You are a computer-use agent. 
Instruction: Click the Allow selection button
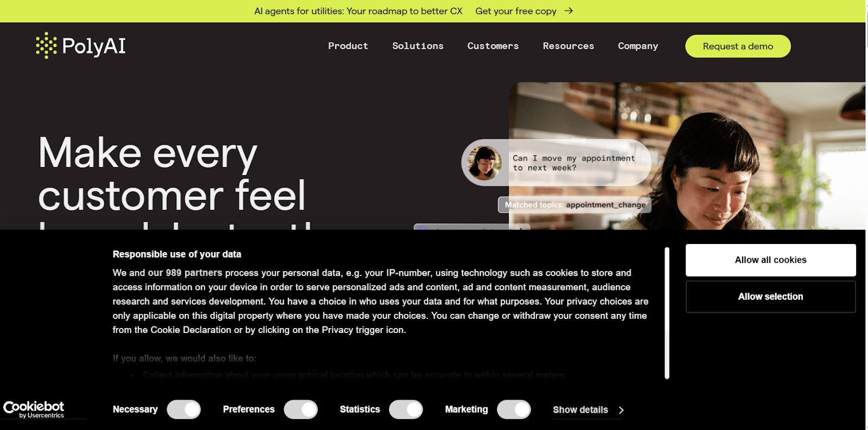click(770, 297)
